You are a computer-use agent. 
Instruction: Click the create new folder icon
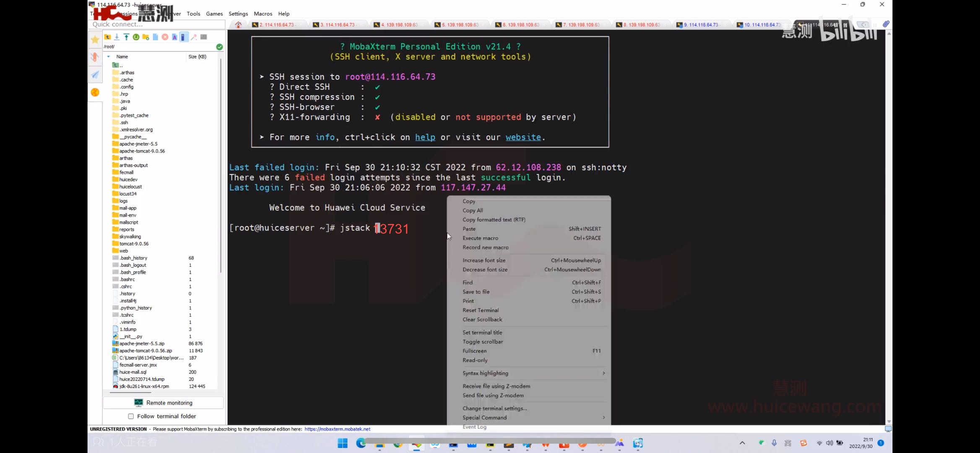click(x=146, y=37)
